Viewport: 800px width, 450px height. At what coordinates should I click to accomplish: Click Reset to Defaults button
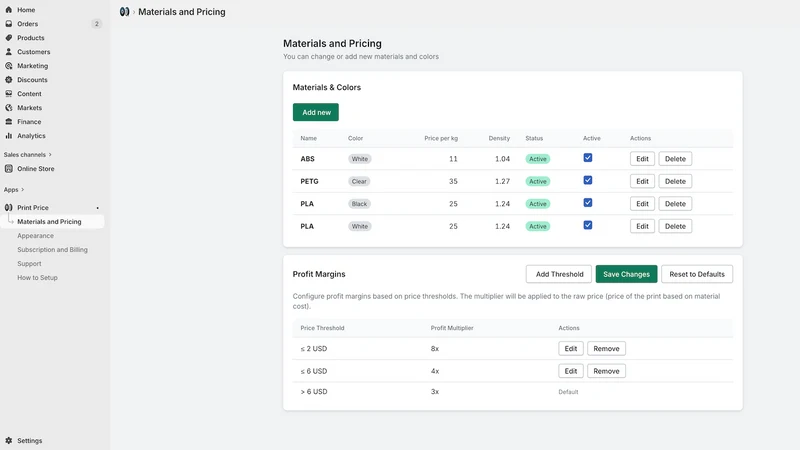point(697,274)
